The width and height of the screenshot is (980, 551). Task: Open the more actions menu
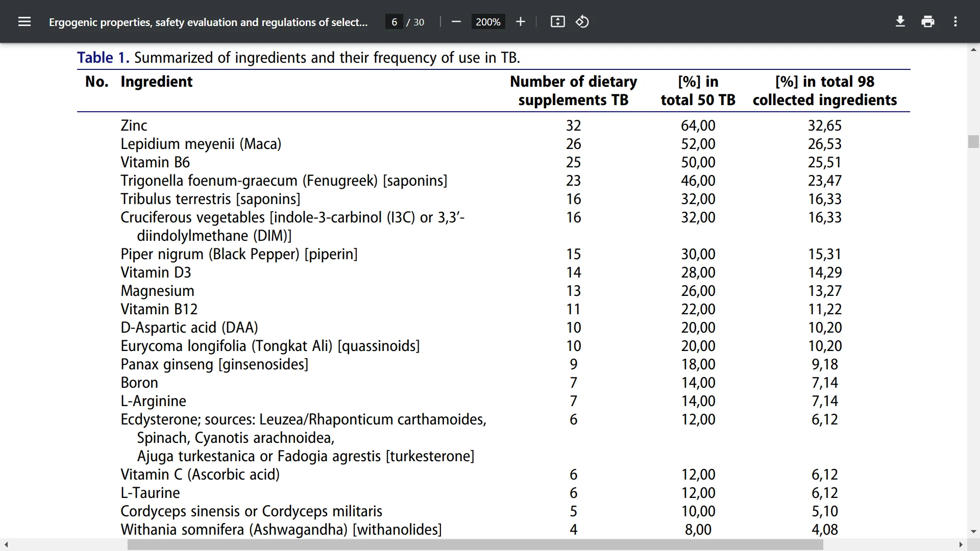955,21
